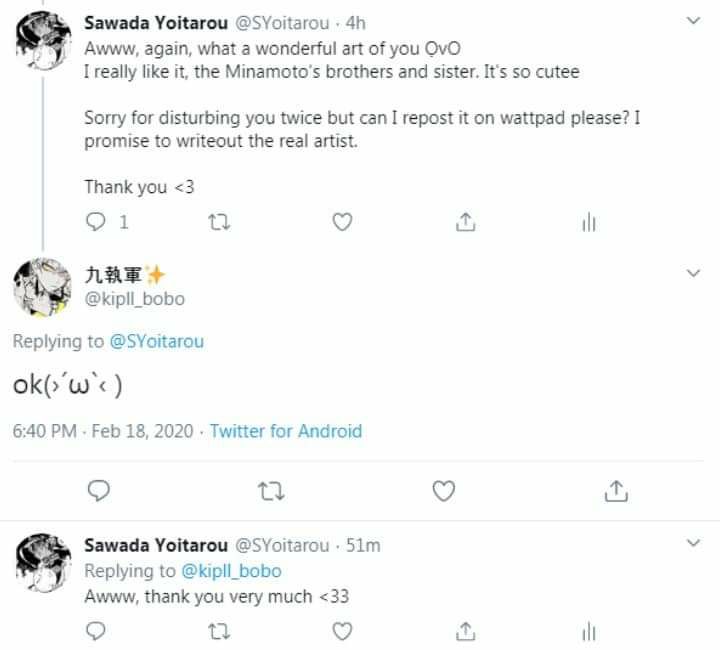Like the first tweet about Minamoto's brothers
Screen dimensions: 720x650
[342, 222]
